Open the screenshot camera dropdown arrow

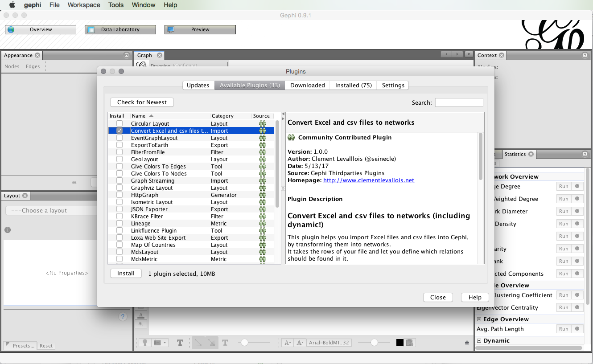pos(165,343)
